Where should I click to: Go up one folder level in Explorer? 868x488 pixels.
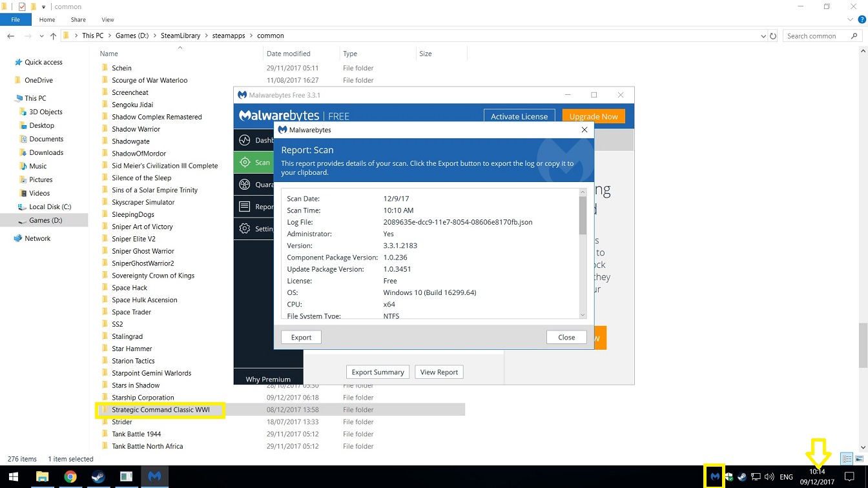point(54,36)
